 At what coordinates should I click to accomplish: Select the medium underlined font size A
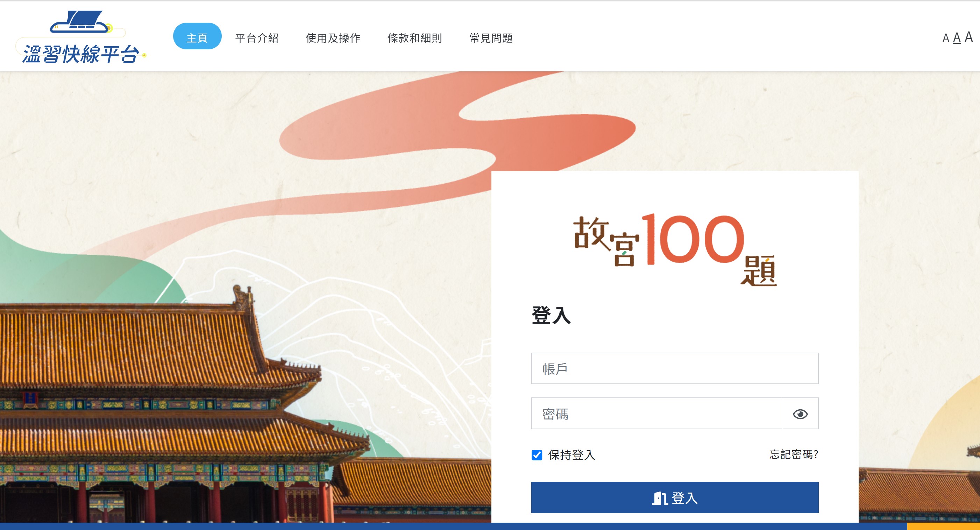click(x=957, y=38)
